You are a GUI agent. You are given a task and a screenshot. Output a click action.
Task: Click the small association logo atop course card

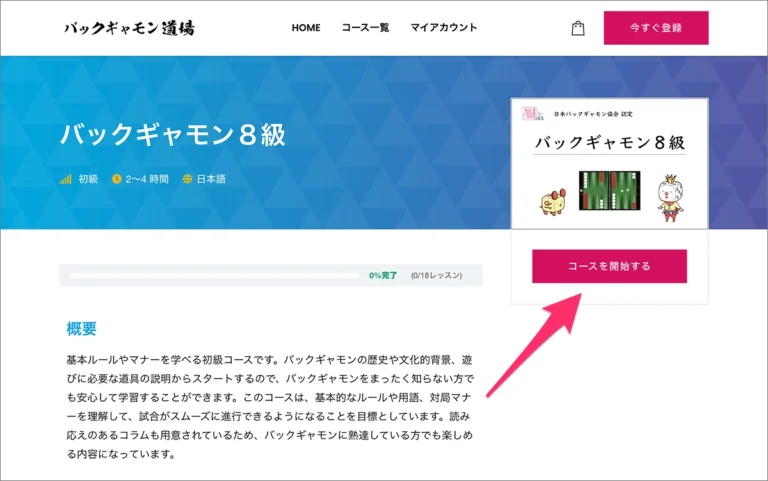pyautogui.click(x=530, y=114)
